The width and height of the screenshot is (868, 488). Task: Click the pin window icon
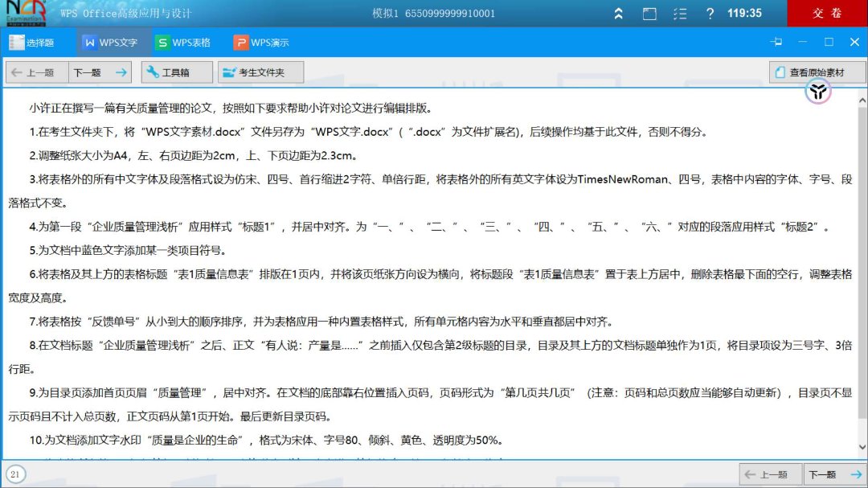point(776,43)
